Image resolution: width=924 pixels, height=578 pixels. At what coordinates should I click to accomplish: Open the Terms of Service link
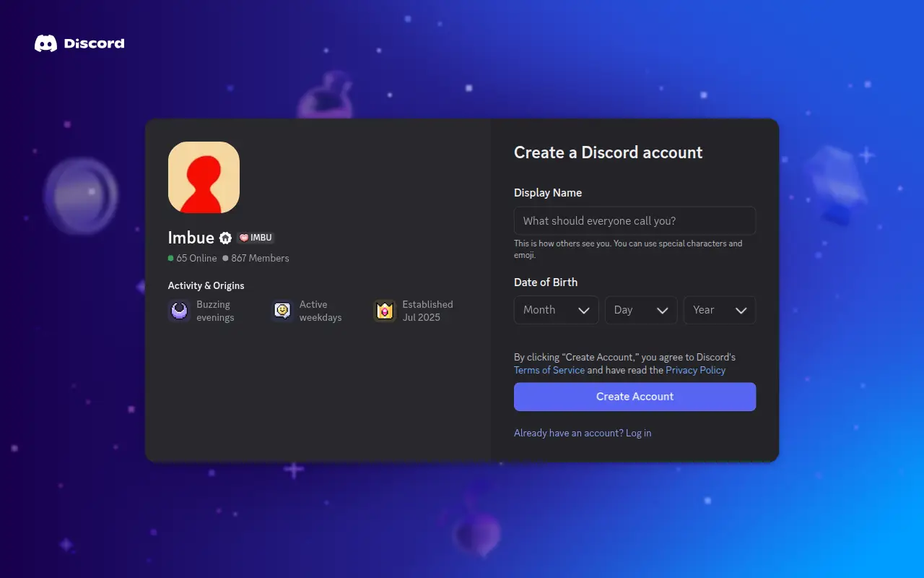(x=549, y=370)
